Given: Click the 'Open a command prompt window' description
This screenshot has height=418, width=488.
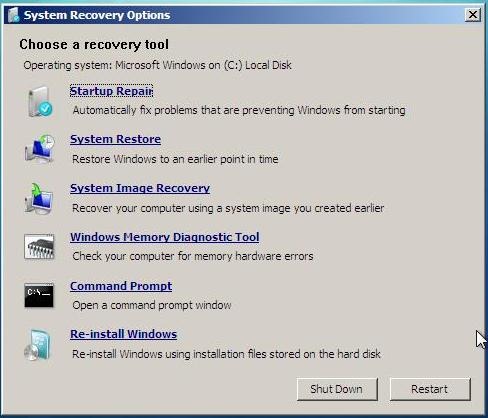Looking at the screenshot, I should coord(152,305).
